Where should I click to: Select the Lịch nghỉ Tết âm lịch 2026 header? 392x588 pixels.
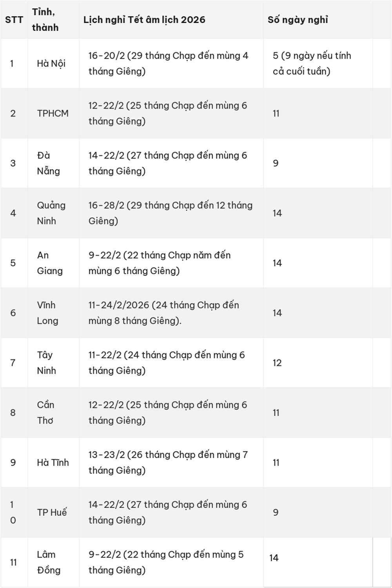[x=144, y=20]
